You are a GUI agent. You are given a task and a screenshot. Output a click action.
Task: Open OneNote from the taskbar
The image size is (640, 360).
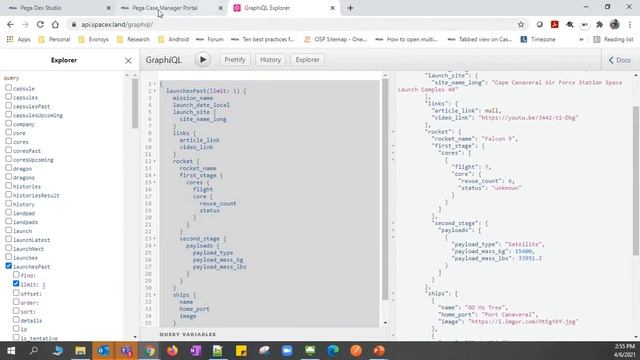click(195, 351)
